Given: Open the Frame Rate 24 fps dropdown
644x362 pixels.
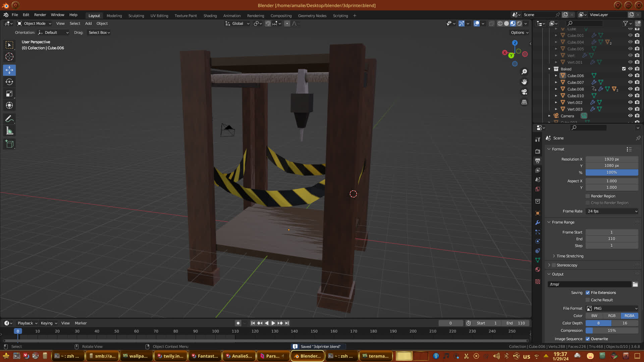Looking at the screenshot, I should click(612, 211).
